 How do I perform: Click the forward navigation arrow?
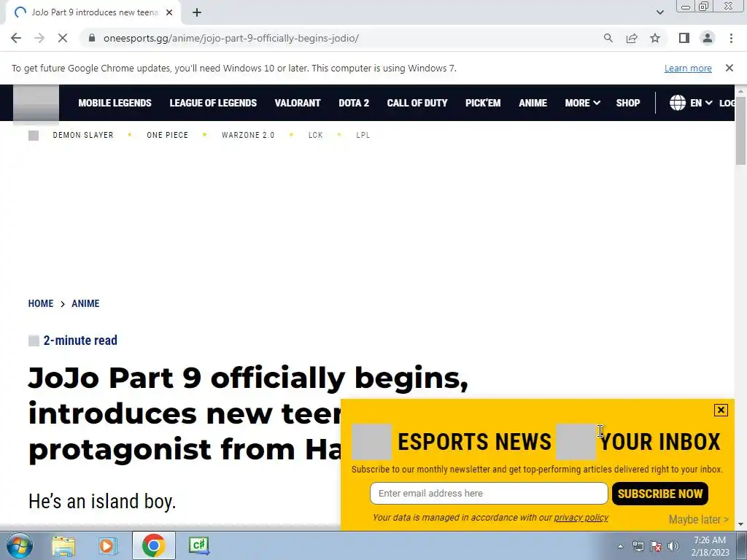pyautogui.click(x=39, y=38)
